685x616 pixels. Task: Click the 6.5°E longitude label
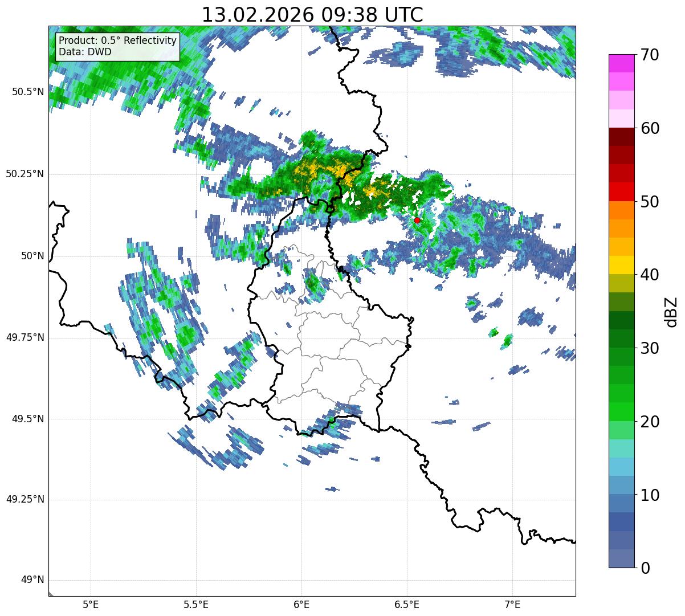[x=407, y=604]
